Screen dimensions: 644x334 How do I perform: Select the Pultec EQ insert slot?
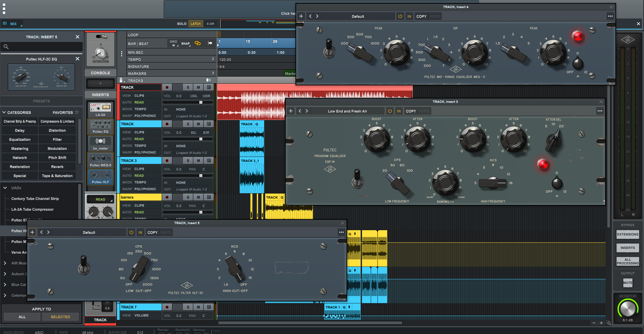point(100,127)
